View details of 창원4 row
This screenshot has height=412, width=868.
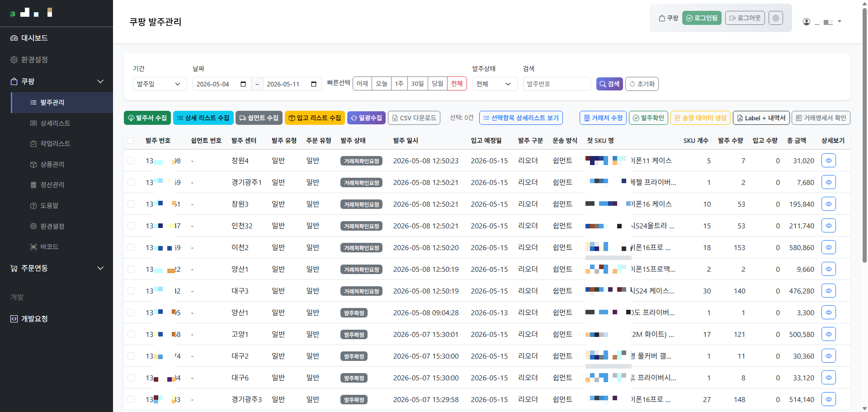(x=829, y=161)
